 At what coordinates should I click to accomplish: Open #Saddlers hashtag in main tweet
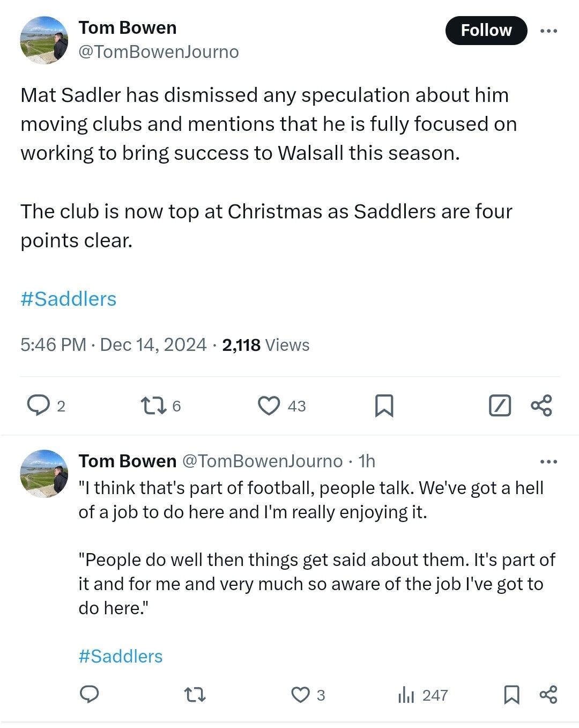pos(68,299)
